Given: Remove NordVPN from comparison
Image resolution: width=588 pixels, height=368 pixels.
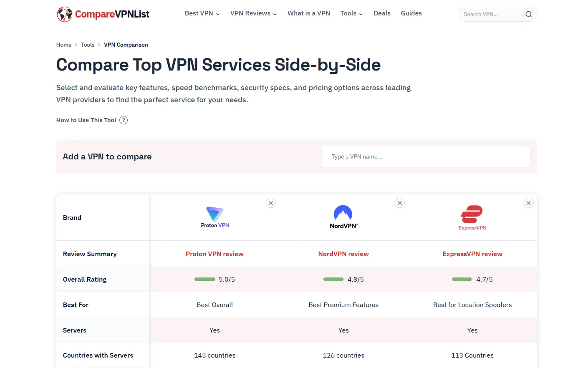Looking at the screenshot, I should tap(400, 203).
